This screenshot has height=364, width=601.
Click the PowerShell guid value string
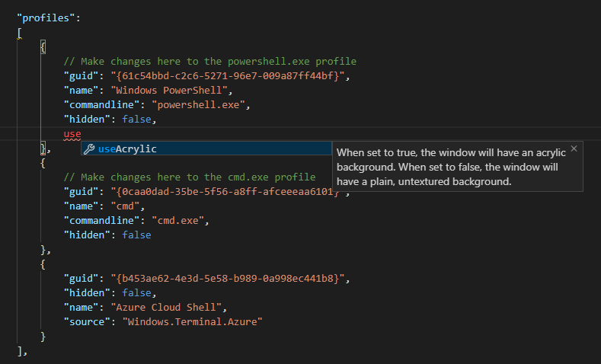(228, 76)
